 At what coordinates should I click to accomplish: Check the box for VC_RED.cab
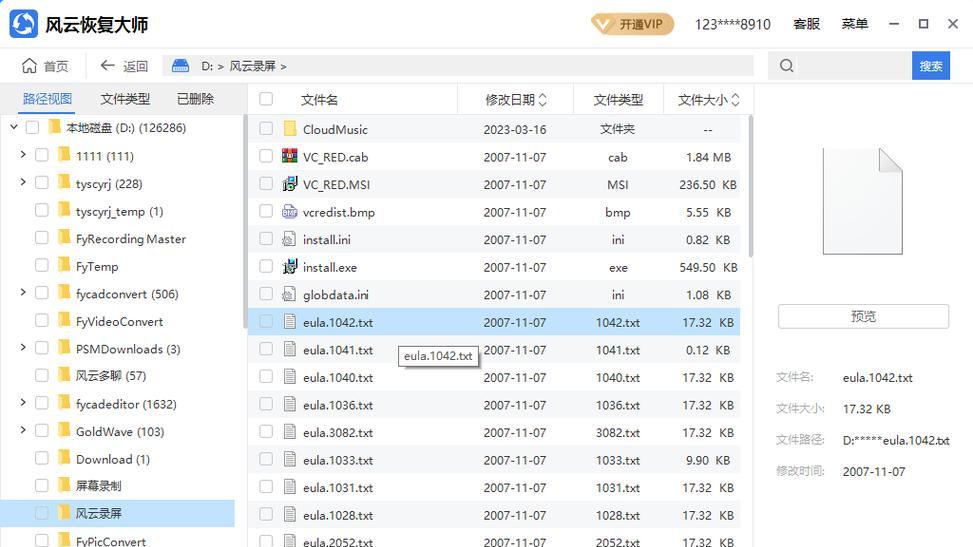[x=266, y=156]
